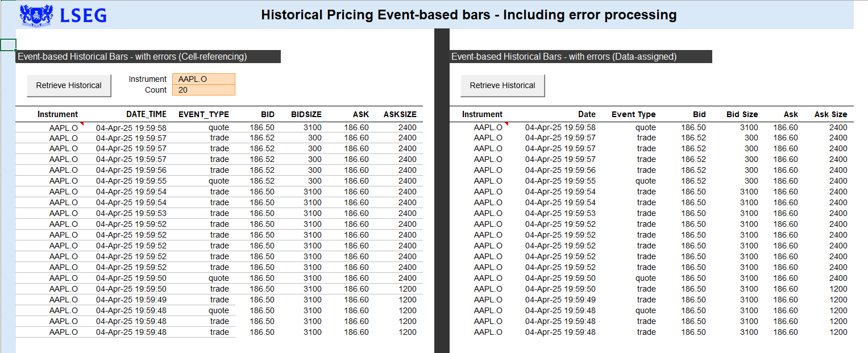The width and height of the screenshot is (868, 353).
Task: Select the ASKSIZE column header
Action: click(400, 114)
